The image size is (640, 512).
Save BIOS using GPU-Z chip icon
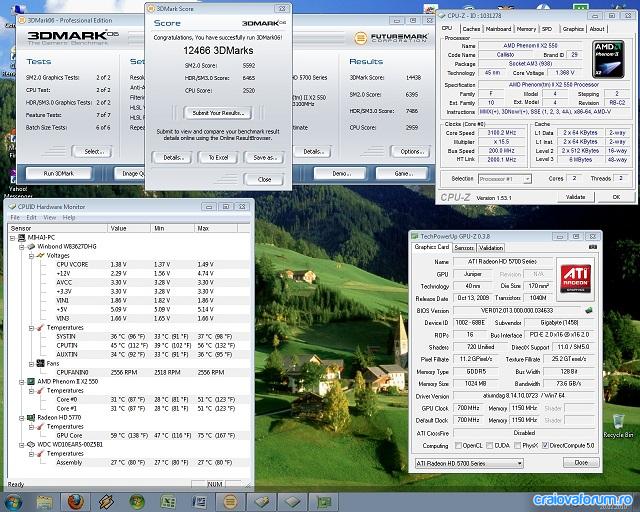coord(589,310)
